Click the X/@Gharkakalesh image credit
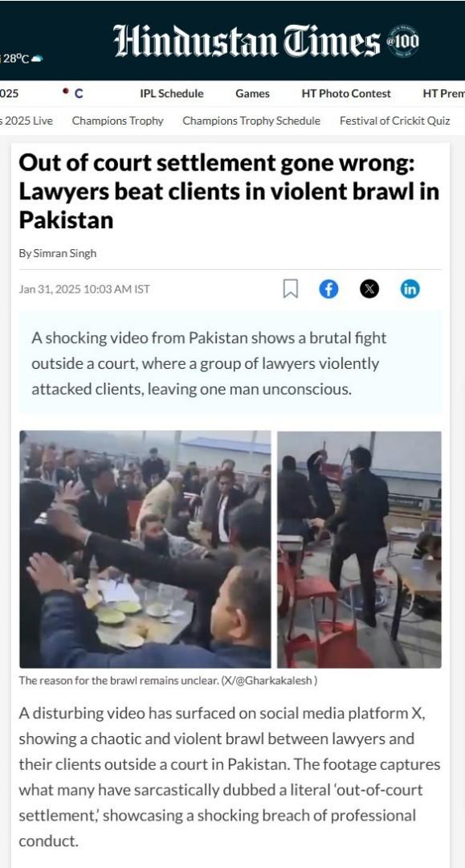Screen dimensions: 465x868 click(269, 681)
